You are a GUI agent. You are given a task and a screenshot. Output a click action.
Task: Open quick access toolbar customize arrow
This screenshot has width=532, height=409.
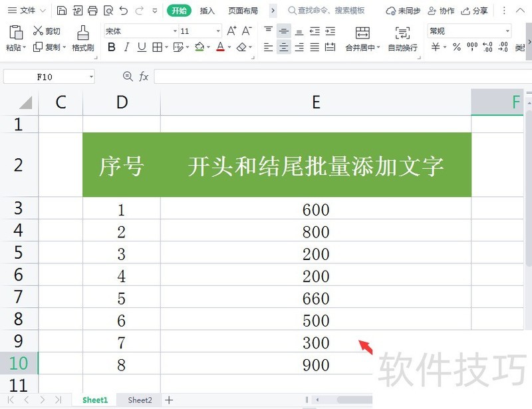coord(155,11)
